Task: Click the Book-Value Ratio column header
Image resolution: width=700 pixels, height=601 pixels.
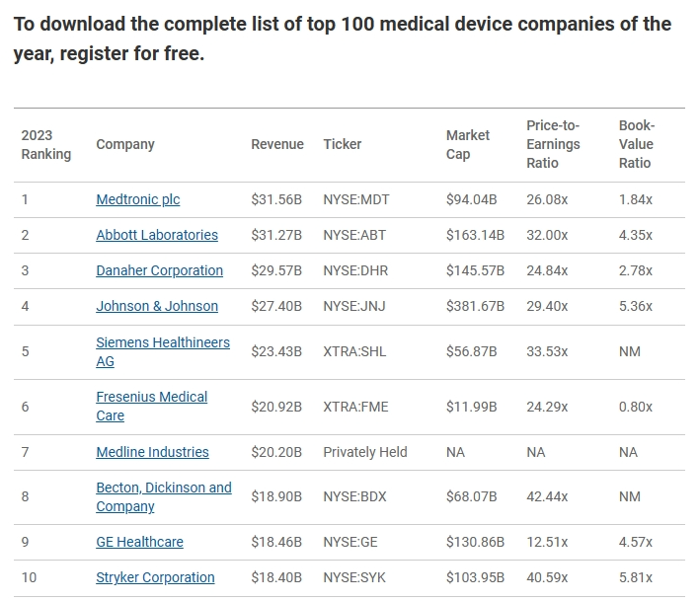Action: coord(637,144)
